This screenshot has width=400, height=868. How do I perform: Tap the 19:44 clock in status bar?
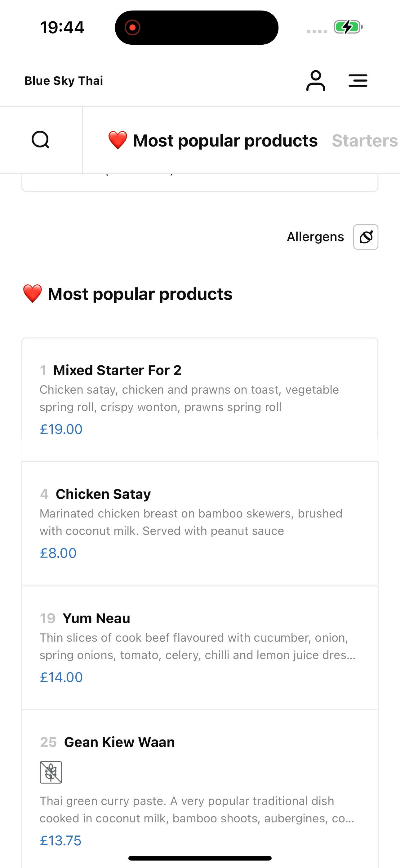coord(62,27)
